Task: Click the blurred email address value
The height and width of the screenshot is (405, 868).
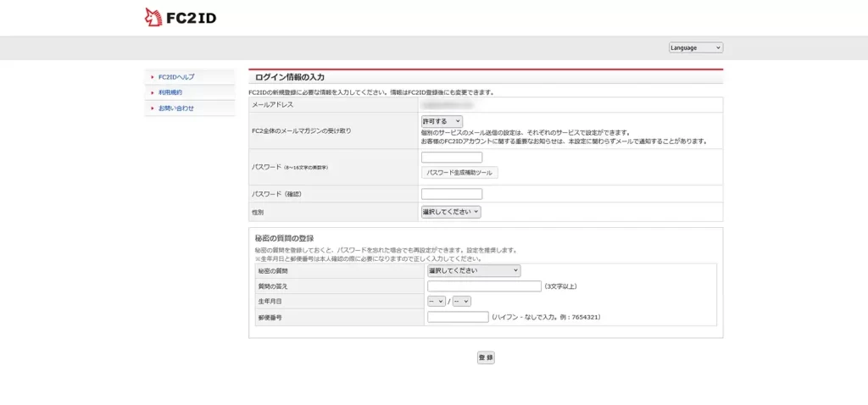Action: (449, 104)
